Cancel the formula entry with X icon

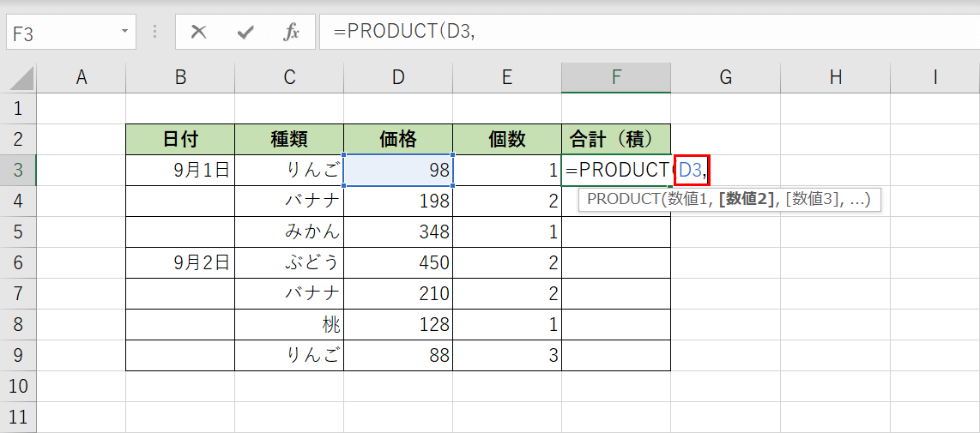(x=199, y=33)
